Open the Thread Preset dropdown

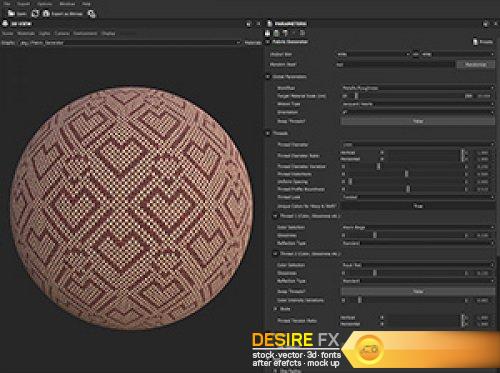coord(418,145)
